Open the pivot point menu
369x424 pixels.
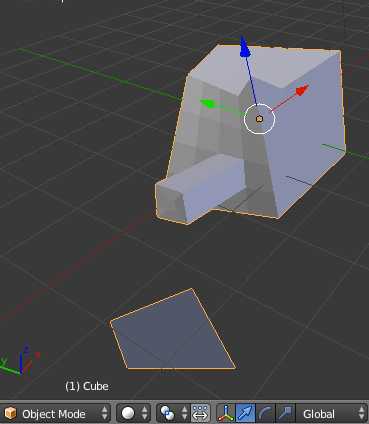[173, 413]
